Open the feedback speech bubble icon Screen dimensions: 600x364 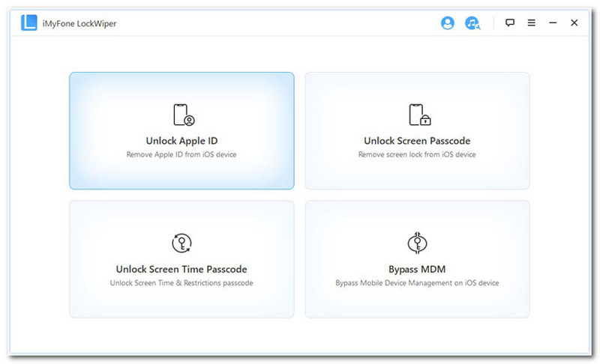510,23
